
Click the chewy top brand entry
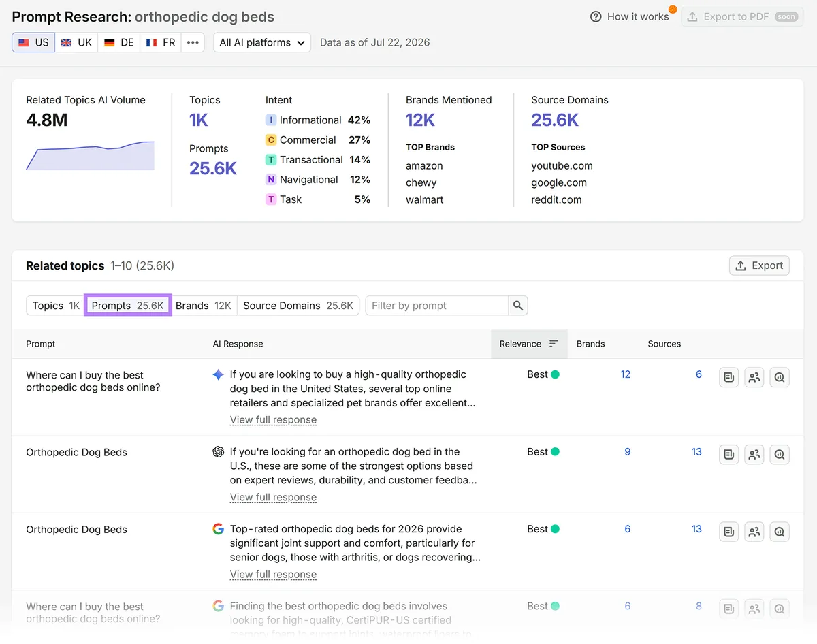[x=421, y=182]
